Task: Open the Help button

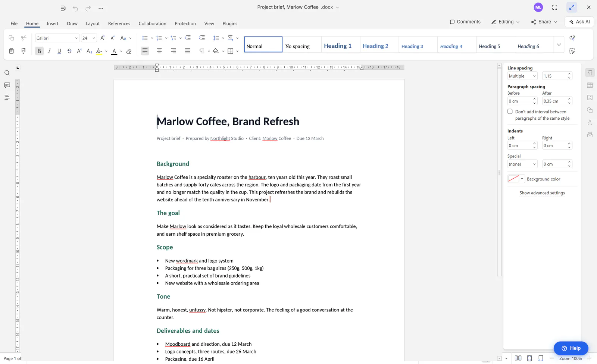Action: click(x=571, y=348)
